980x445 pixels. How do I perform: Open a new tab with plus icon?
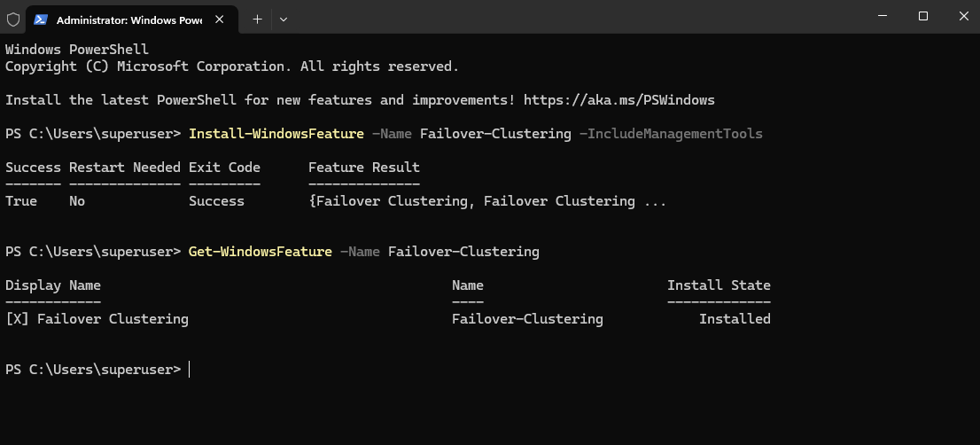257,20
